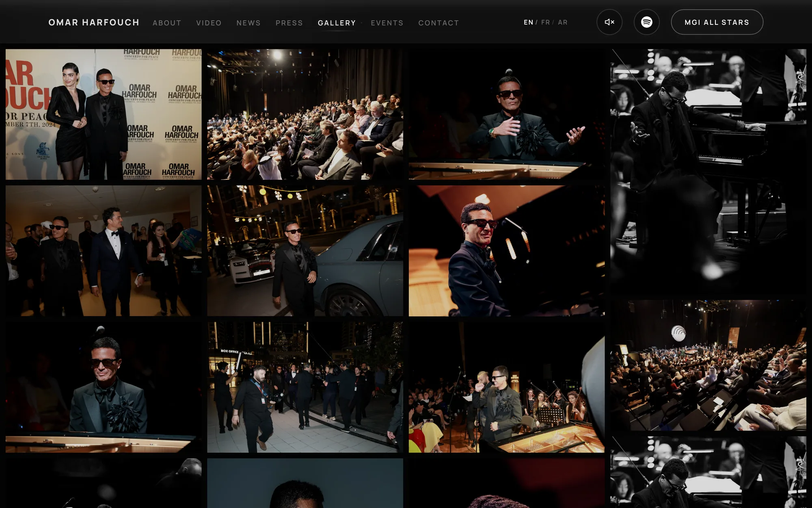Toggle the muted sound icon button
This screenshot has width=812, height=508.
coord(609,22)
